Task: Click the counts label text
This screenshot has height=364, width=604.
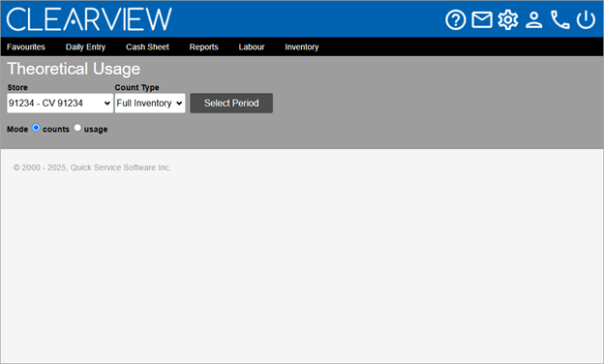Action: point(56,129)
